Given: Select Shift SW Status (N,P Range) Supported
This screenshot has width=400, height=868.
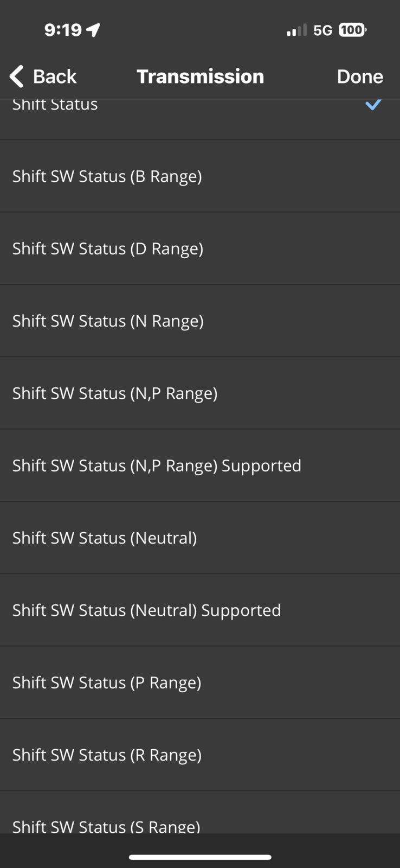Looking at the screenshot, I should [200, 465].
